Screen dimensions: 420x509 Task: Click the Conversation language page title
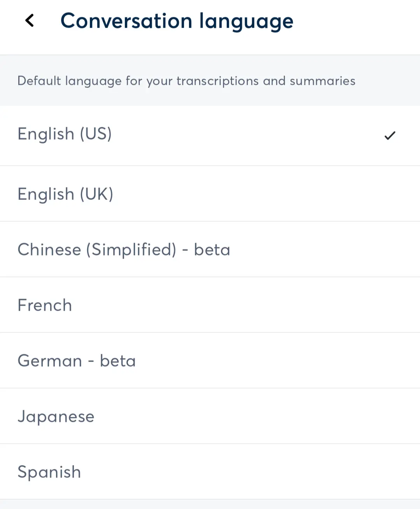coord(177,21)
